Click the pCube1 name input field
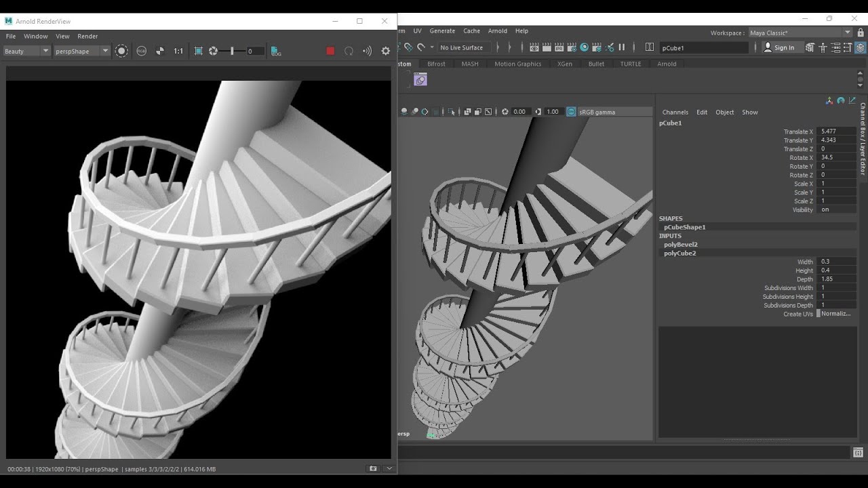The image size is (868, 488). (x=704, y=47)
